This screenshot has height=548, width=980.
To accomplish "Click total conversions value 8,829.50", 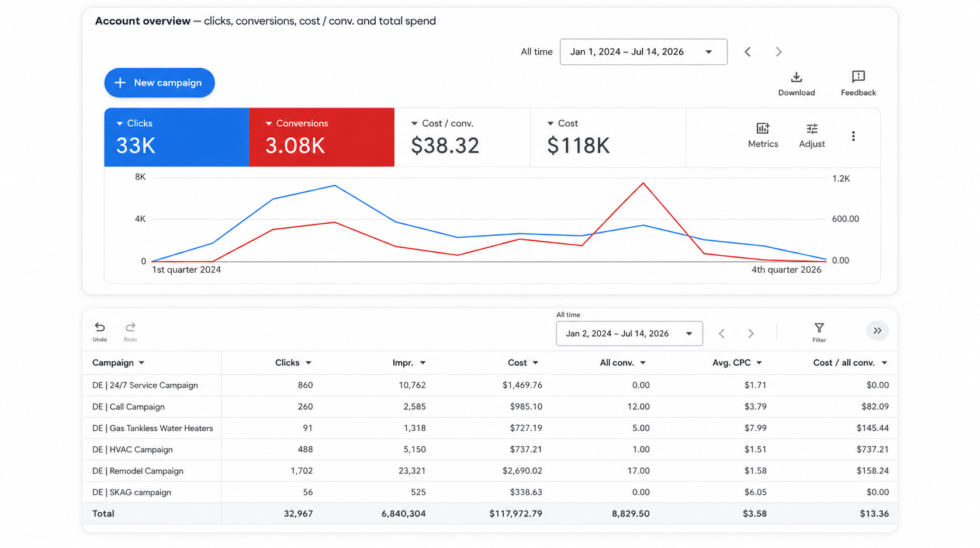I will coord(631,514).
